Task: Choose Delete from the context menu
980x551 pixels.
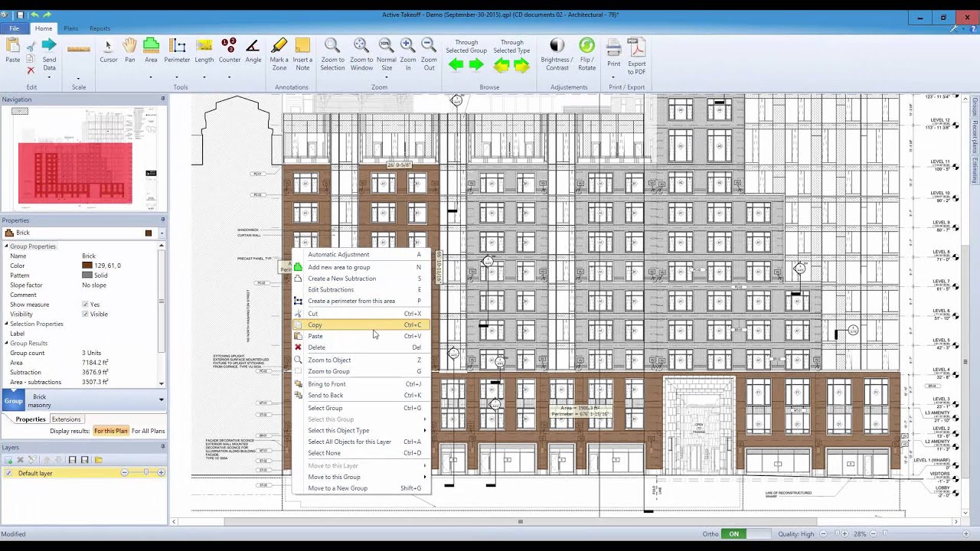Action: tap(361, 347)
